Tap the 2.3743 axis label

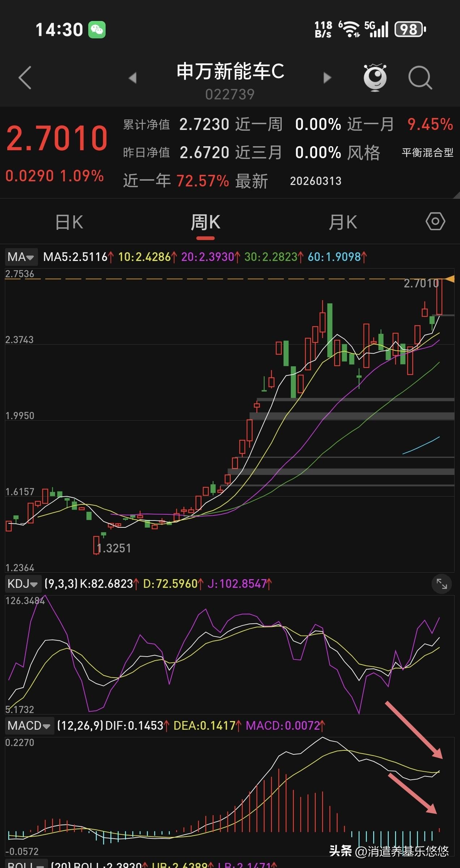[20, 340]
